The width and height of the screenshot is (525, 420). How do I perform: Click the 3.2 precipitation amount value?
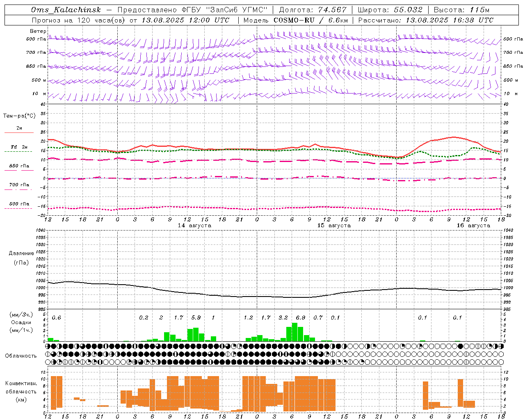[x=283, y=318]
